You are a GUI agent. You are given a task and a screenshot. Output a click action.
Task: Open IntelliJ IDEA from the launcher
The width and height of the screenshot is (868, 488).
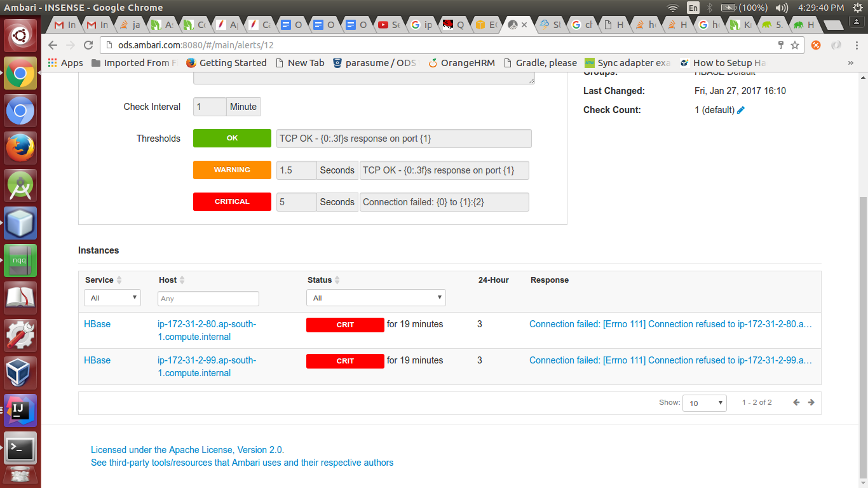pyautogui.click(x=20, y=410)
